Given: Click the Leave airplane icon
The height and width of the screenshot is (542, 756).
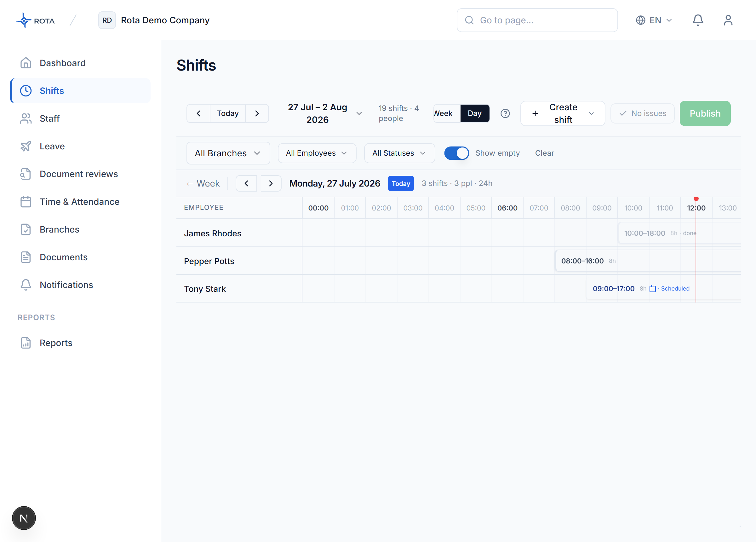Looking at the screenshot, I should click(x=26, y=146).
